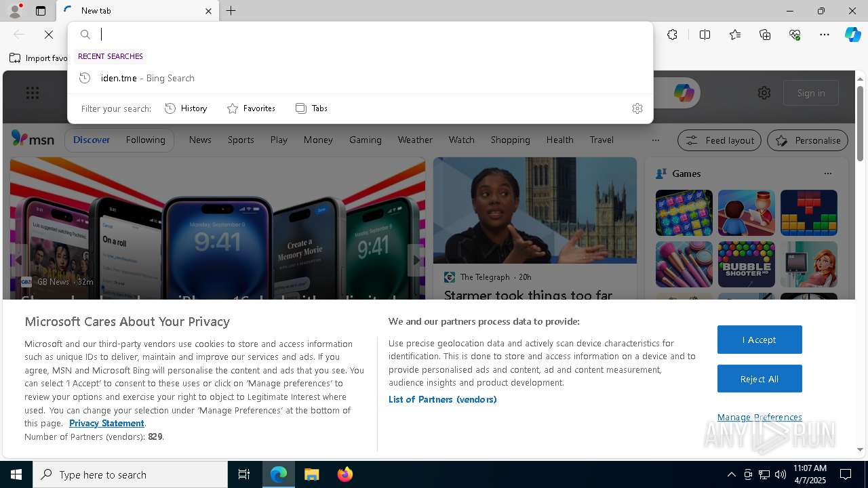Open the Travel category
Viewport: 868px width, 488px height.
(601, 140)
